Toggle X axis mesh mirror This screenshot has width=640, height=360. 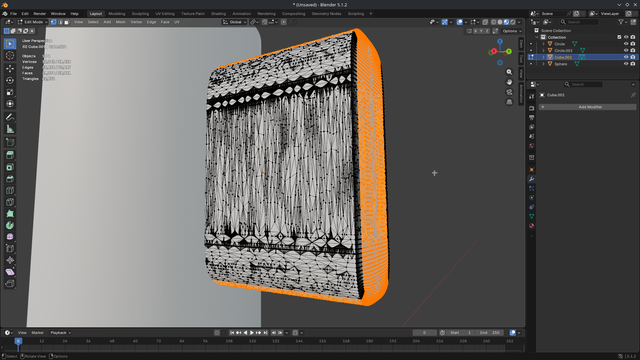tap(476, 31)
